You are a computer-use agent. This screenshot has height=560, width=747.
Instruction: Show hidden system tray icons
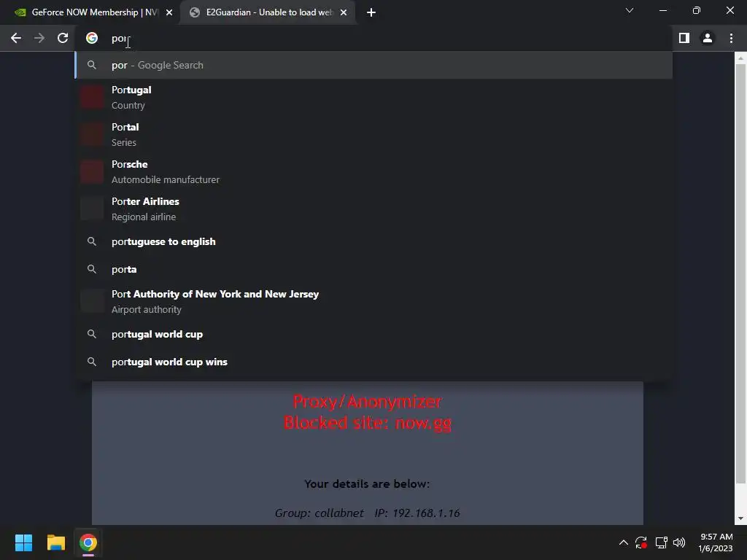tap(623, 542)
